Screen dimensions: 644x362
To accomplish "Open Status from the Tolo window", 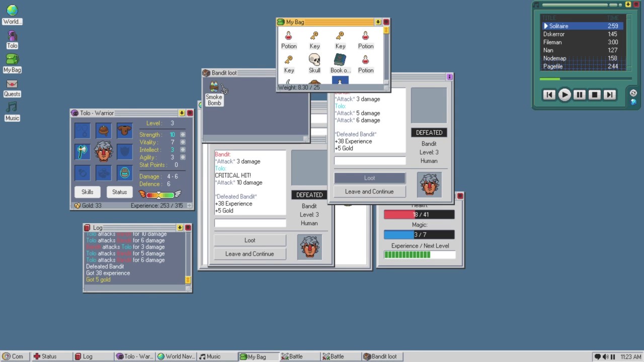I will tap(119, 192).
